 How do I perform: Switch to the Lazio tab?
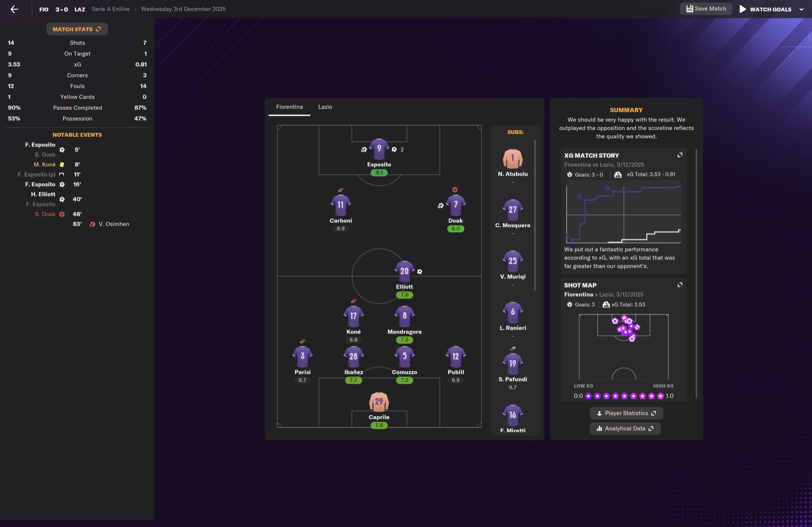pyautogui.click(x=325, y=107)
